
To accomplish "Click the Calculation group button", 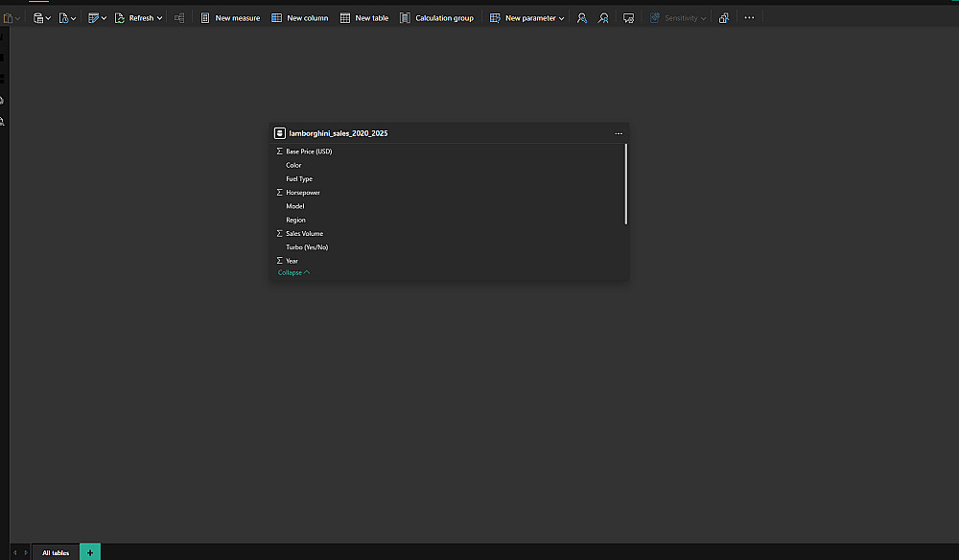I will (x=436, y=18).
